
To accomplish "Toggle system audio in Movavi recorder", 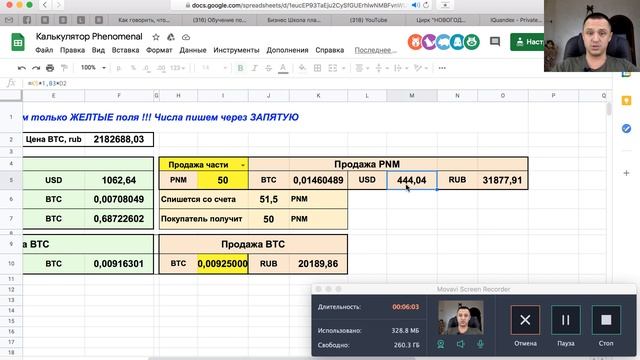I will 460,344.
